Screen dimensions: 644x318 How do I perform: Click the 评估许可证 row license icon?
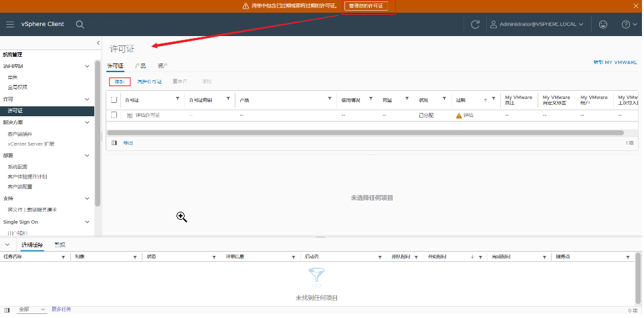(129, 116)
